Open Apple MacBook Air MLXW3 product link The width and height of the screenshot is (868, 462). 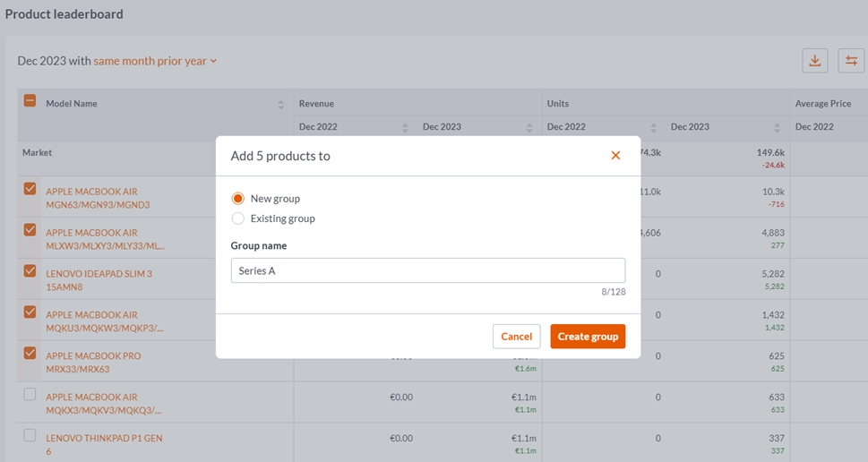click(x=105, y=239)
